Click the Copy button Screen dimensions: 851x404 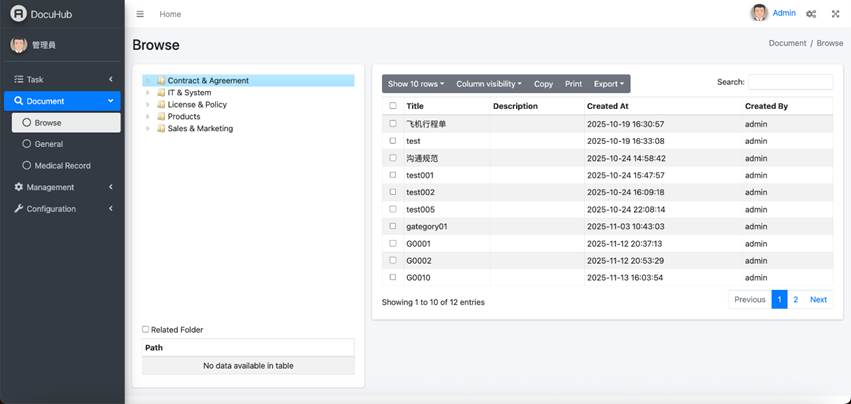click(543, 84)
